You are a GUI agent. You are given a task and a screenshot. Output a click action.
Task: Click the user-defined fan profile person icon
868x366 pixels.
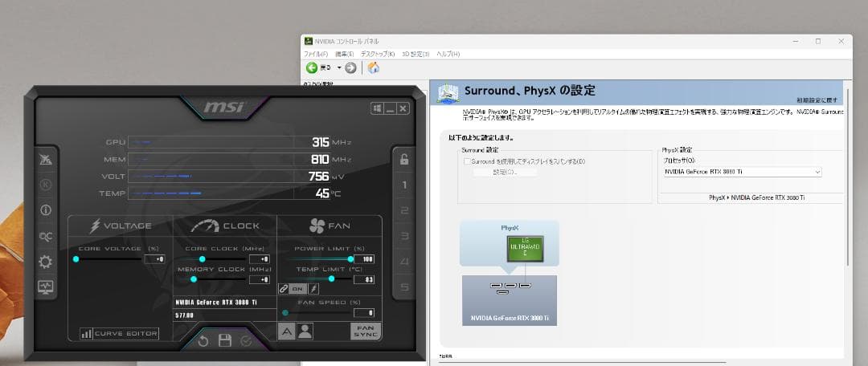pyautogui.click(x=305, y=331)
